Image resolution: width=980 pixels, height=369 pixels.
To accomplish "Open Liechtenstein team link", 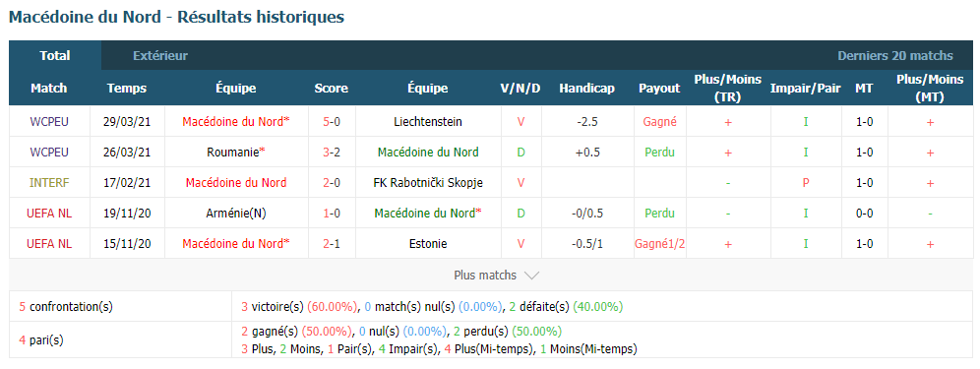I will point(427,122).
